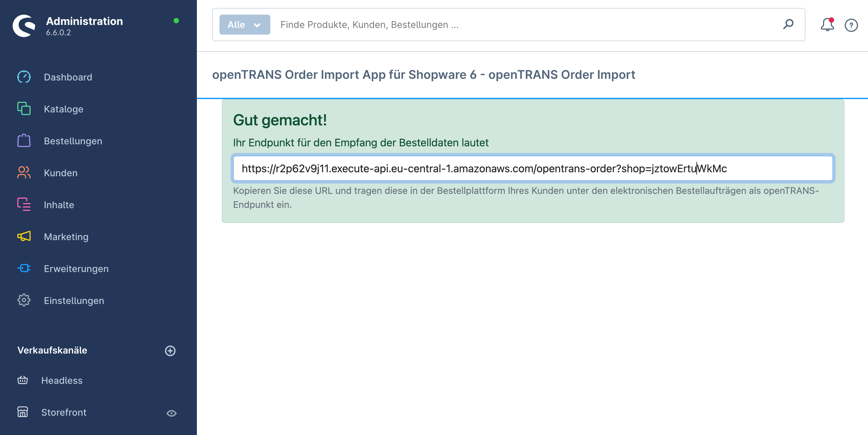Toggle Storefront visibility eye icon
This screenshot has height=435, width=868.
coord(172,413)
